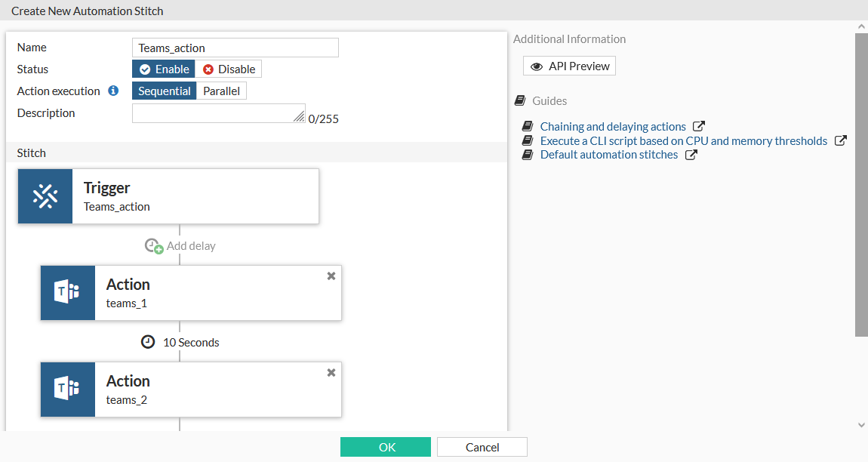
Task: Remove the teams_1 action with its X
Action: click(x=331, y=276)
